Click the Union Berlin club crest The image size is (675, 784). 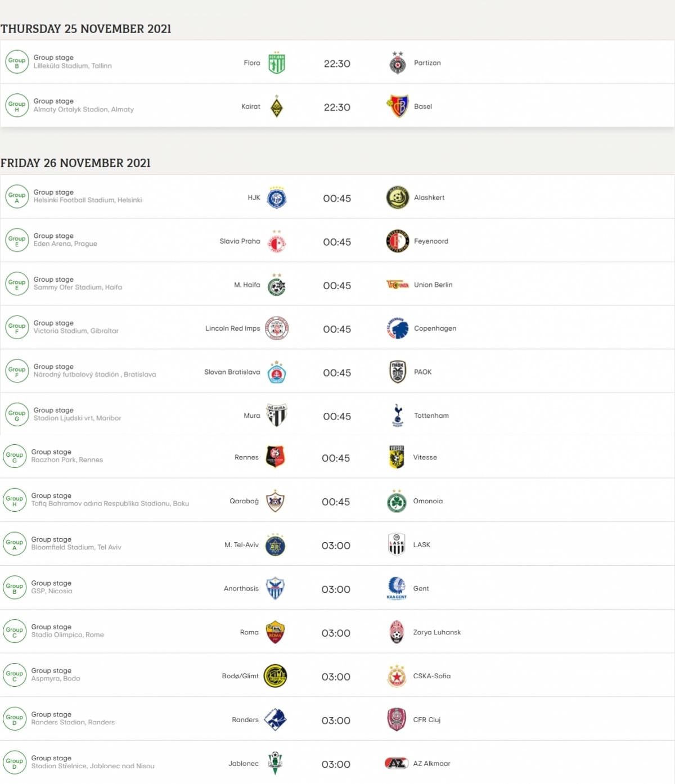398,285
